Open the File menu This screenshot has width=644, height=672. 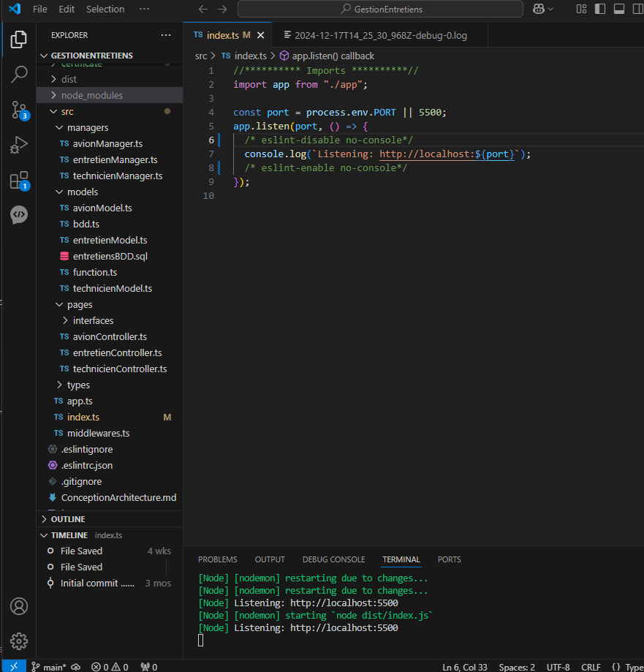[40, 9]
